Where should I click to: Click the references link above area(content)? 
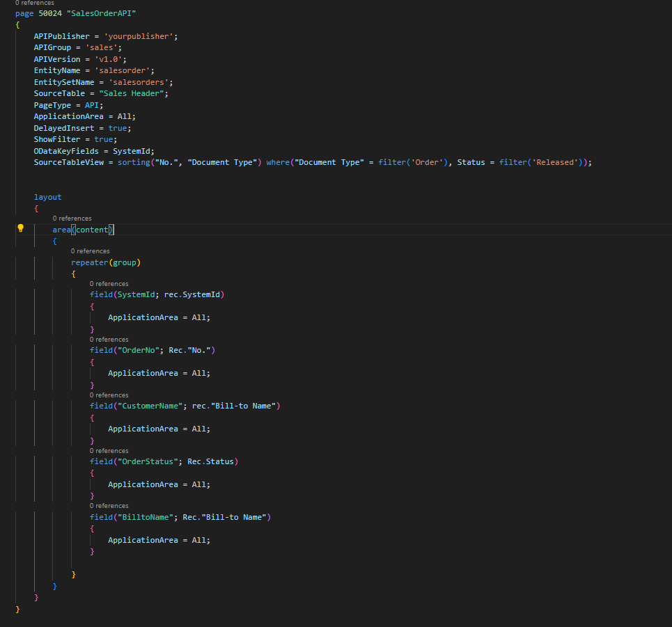[x=72, y=219]
